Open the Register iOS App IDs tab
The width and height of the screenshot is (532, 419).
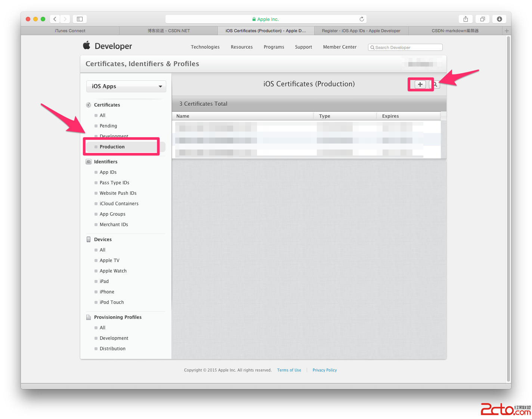point(361,31)
